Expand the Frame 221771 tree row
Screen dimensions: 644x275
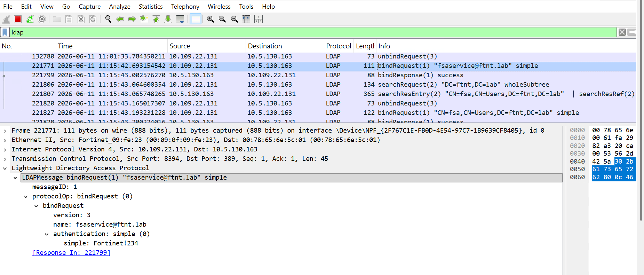coord(5,131)
